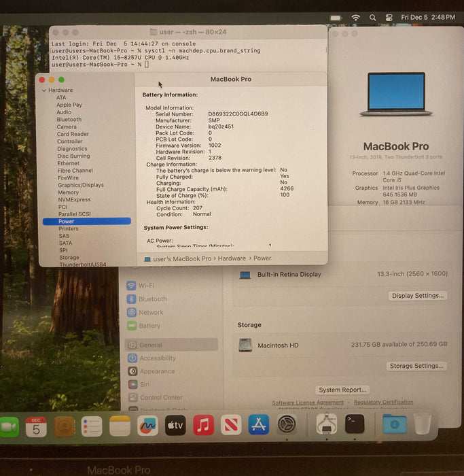Select Diagnostics in hardware list
Image resolution: width=464 pixels, height=476 pixels.
[72, 149]
